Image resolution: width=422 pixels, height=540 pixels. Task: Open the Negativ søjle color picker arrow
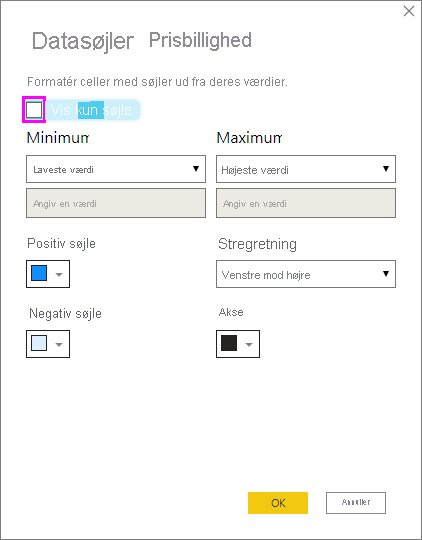[x=59, y=344]
